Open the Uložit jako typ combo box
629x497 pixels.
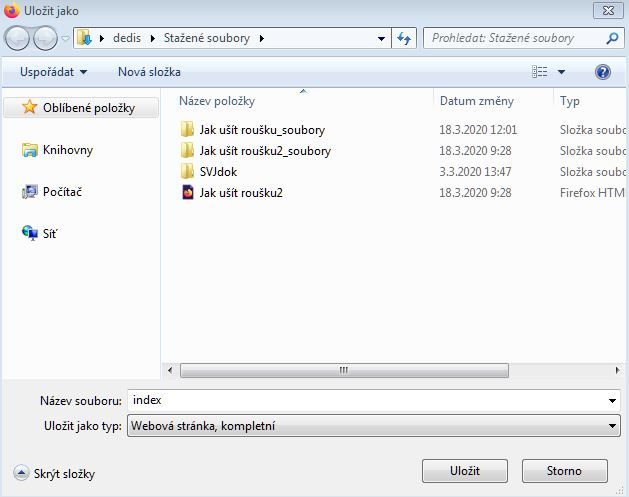click(373, 426)
